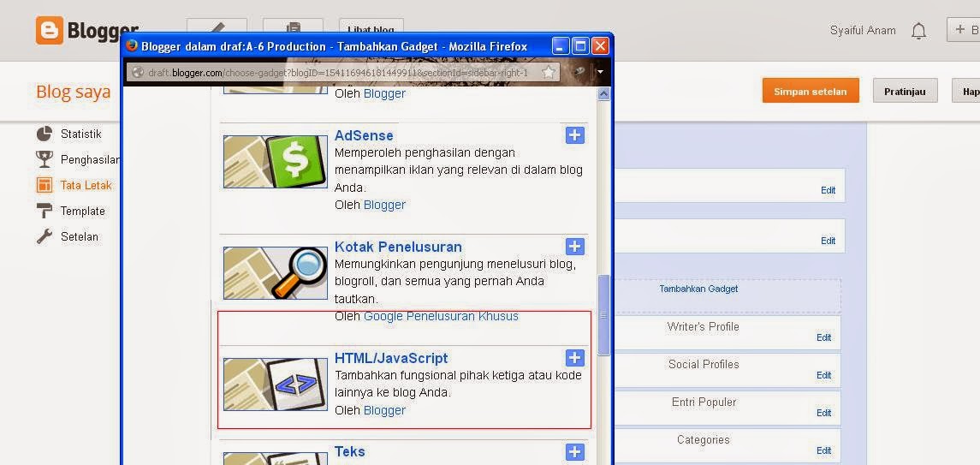980x465 pixels.
Task: Click the Lihat blog button
Action: [371, 29]
